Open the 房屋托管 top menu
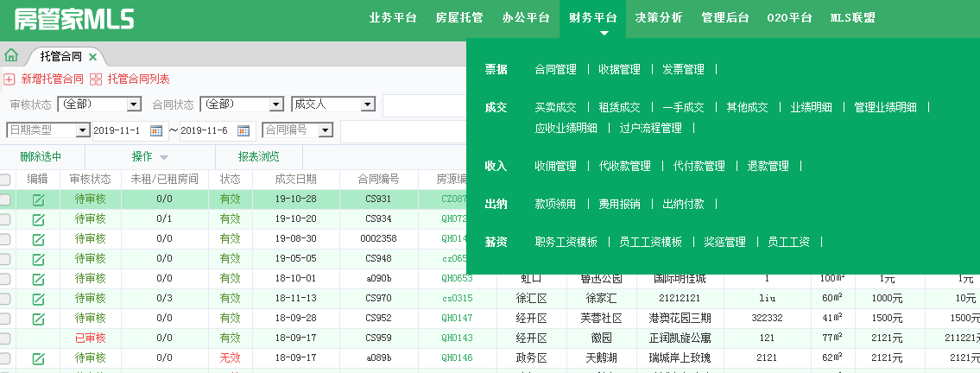The width and height of the screenshot is (980, 373). click(459, 18)
